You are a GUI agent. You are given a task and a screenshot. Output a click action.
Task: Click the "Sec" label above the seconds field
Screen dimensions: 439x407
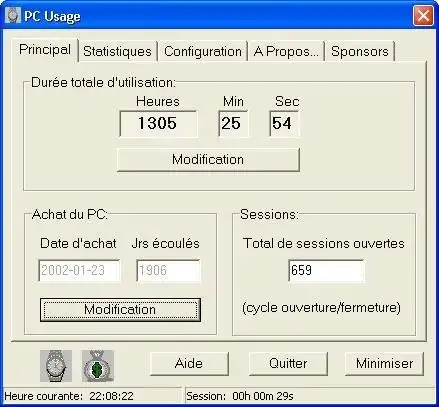287,101
